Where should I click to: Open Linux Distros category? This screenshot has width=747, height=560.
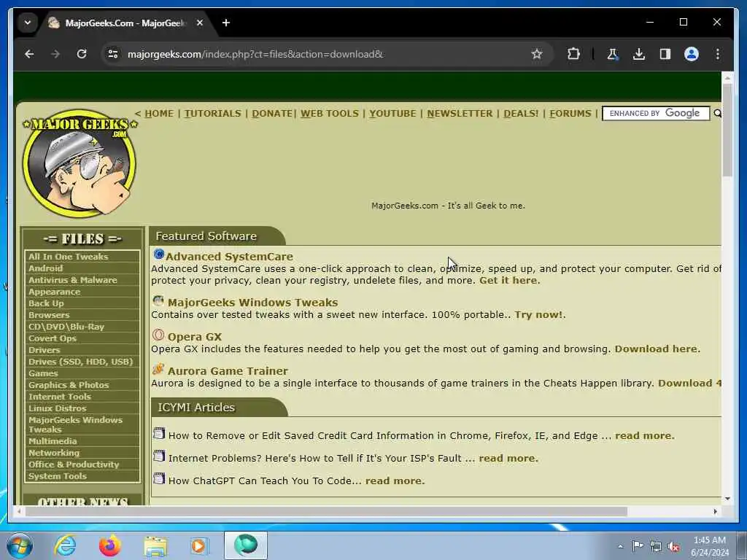pos(57,408)
